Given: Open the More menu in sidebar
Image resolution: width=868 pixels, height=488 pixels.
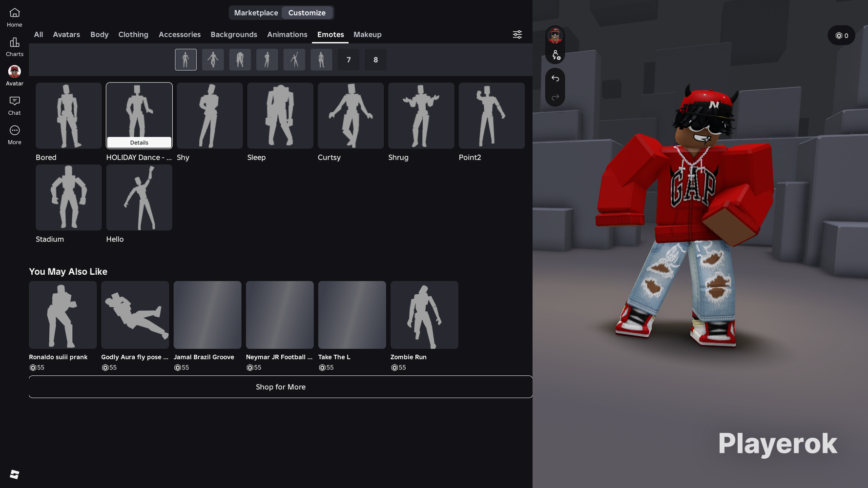Looking at the screenshot, I should pos(14,135).
